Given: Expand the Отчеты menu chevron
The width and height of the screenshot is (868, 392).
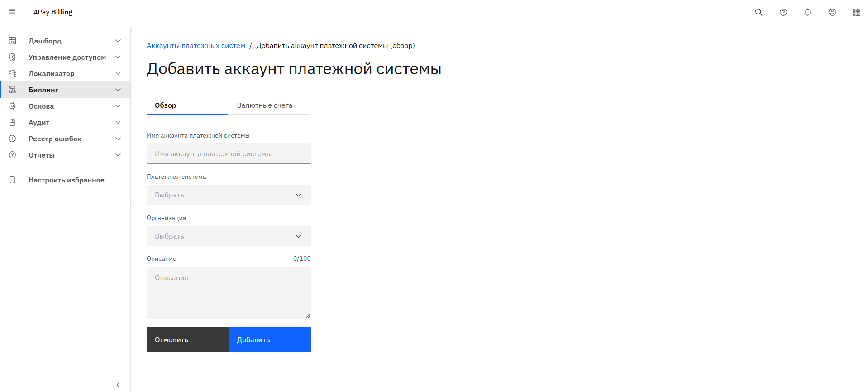Looking at the screenshot, I should click(x=118, y=155).
